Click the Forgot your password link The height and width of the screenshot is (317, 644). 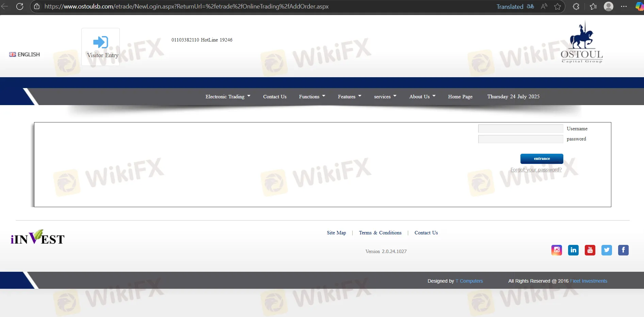tap(536, 170)
